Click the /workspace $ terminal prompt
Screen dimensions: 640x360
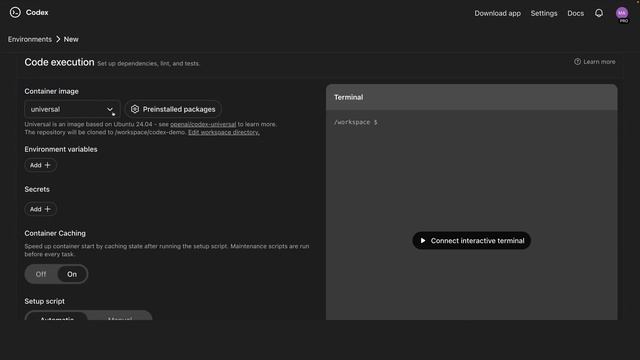(356, 122)
